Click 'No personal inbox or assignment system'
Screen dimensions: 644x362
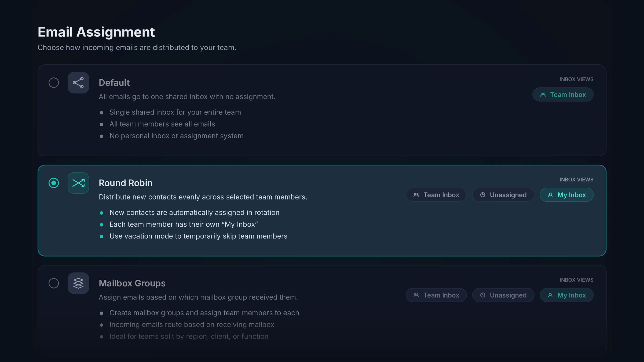177,136
